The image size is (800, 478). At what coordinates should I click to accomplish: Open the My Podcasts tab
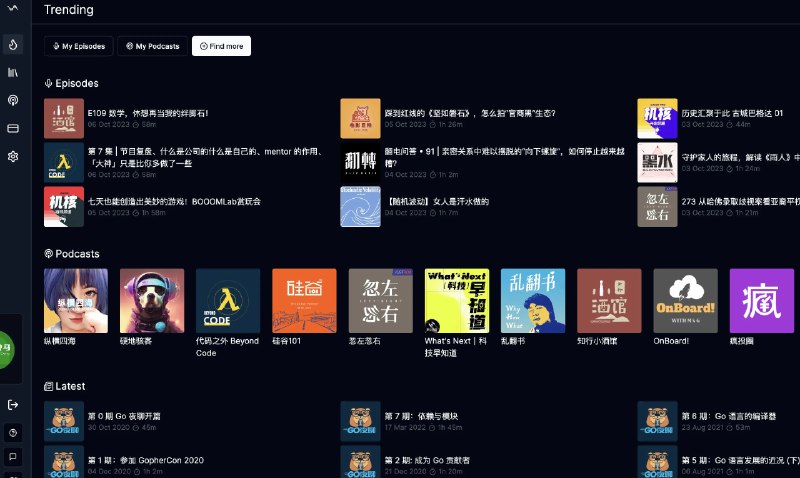click(x=152, y=46)
